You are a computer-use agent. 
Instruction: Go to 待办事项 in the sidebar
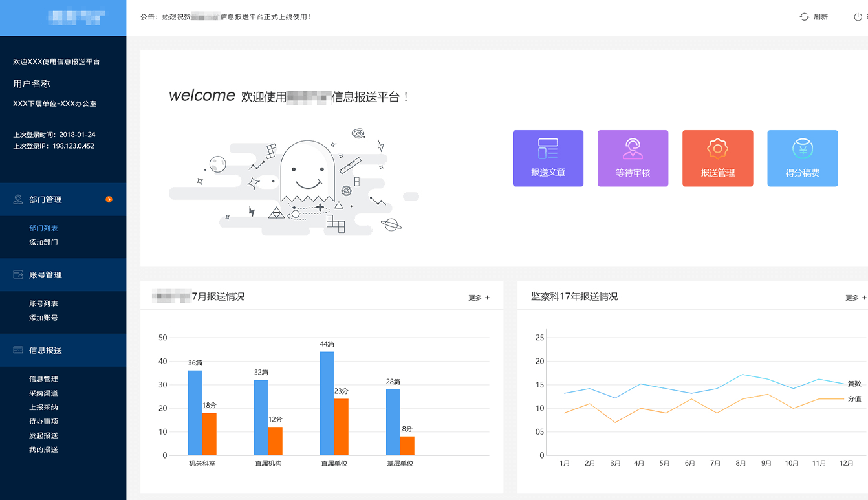[43, 421]
